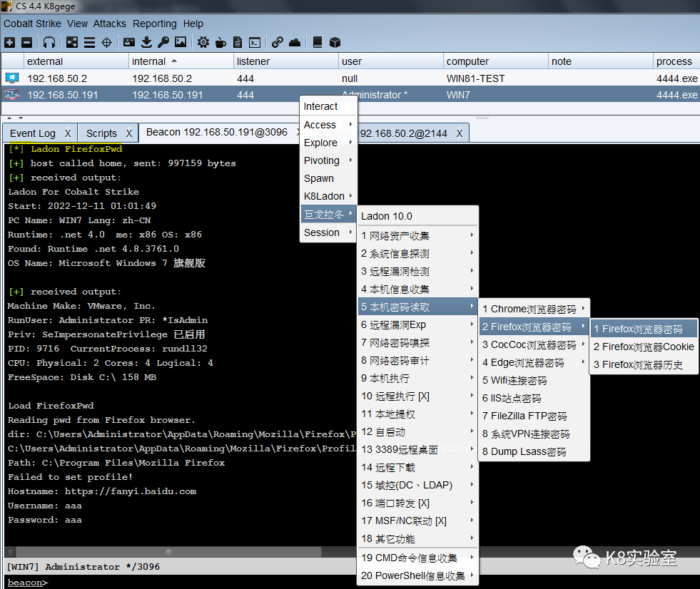Select 3 Firefox浏览器历史 entry

point(644,364)
